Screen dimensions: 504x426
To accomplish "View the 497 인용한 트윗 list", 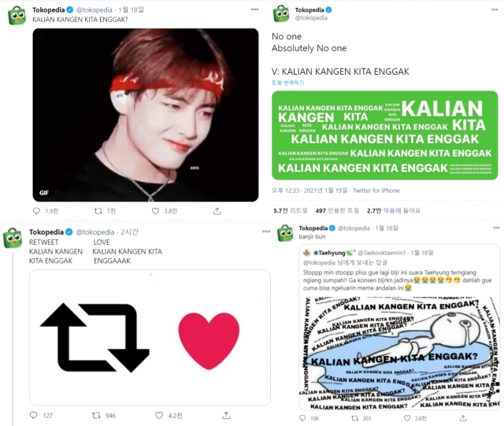I will pos(337,210).
